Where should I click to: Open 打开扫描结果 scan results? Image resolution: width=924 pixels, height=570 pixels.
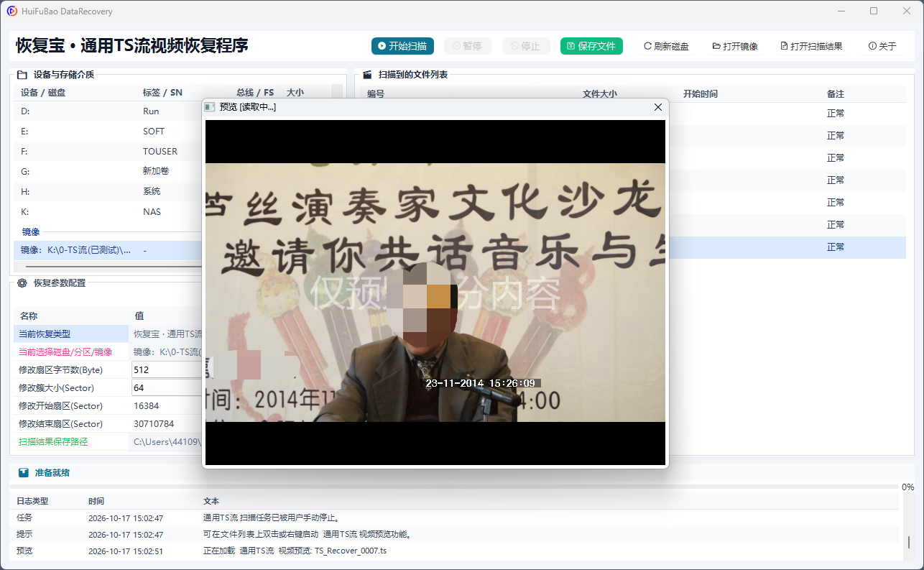811,46
